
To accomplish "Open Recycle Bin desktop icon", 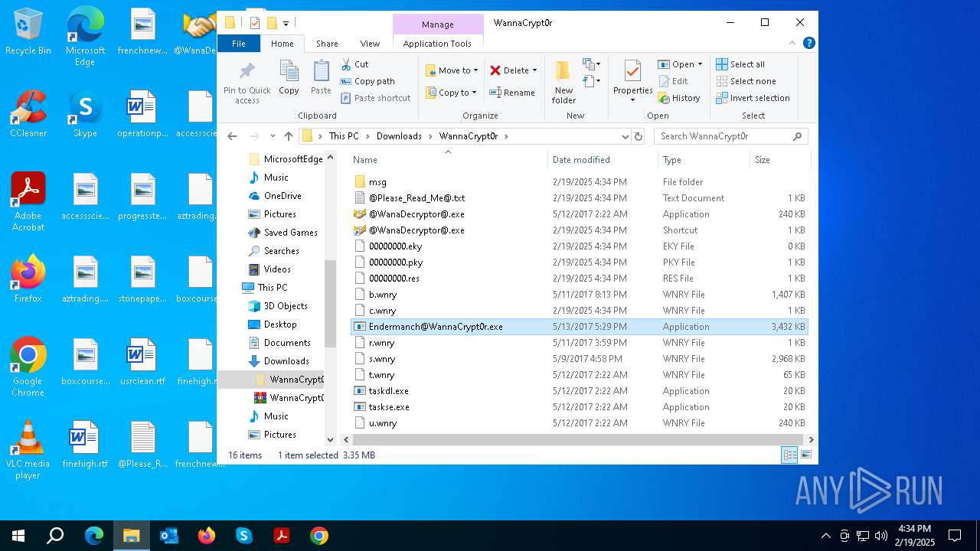I will 28,32.
